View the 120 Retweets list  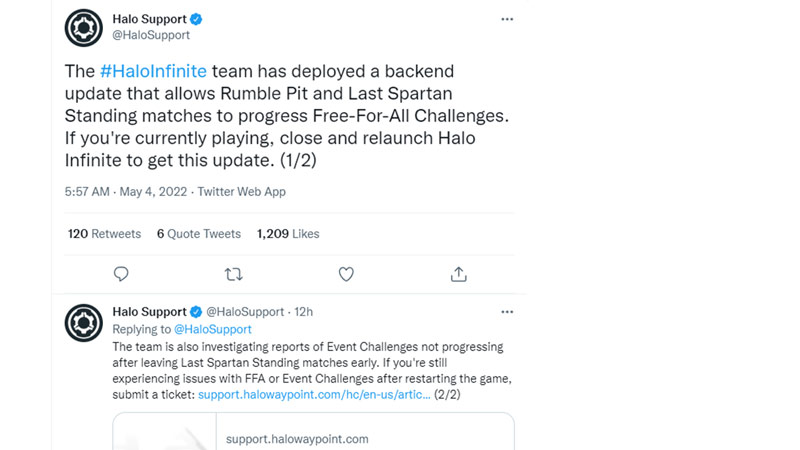[x=104, y=234]
